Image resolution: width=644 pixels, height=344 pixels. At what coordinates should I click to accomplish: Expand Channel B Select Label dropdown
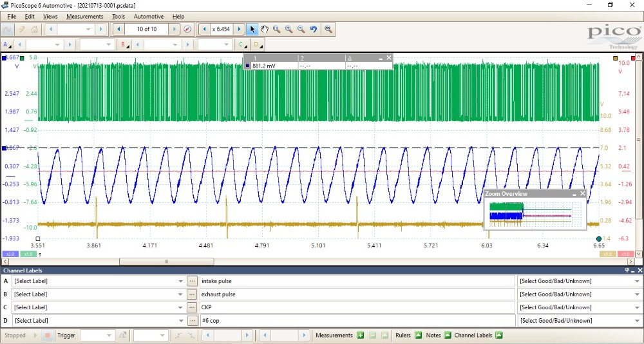click(x=181, y=294)
